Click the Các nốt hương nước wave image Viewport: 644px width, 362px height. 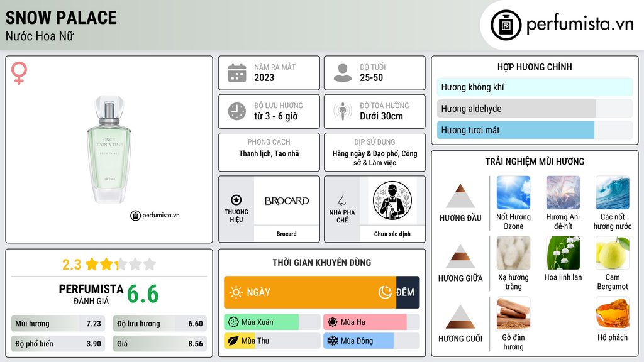click(613, 192)
